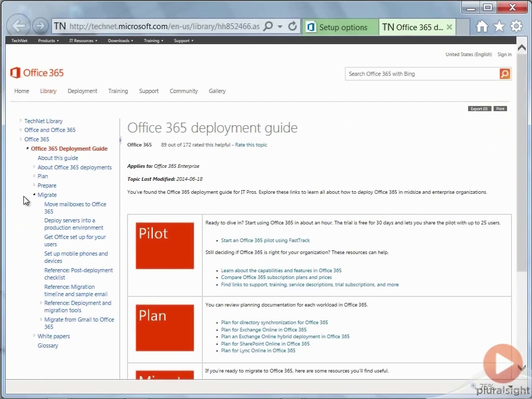Expand the Prepare tree node
Viewport: 532px width, 399px height.
tap(34, 185)
